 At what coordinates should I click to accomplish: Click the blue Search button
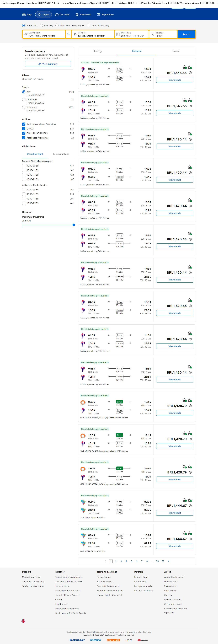click(x=186, y=34)
